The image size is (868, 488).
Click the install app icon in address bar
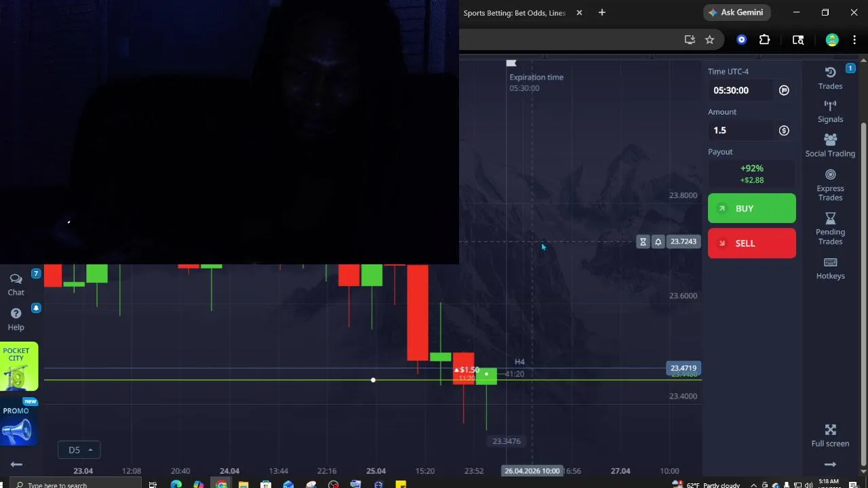690,39
